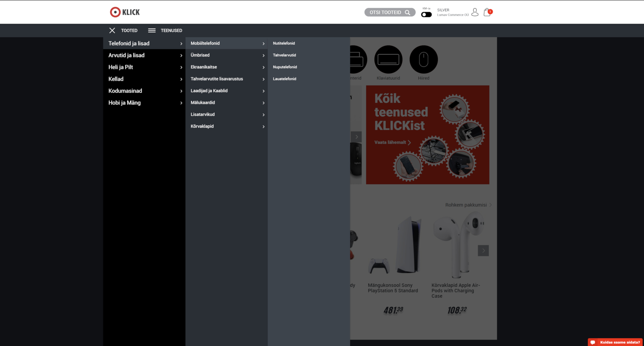Click the Vaata lähemalt link

(x=391, y=142)
